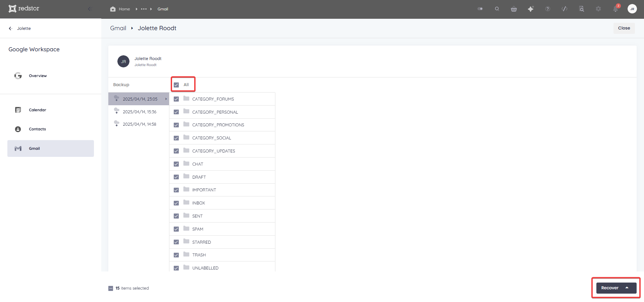Click folder icon of SENT

click(x=186, y=216)
